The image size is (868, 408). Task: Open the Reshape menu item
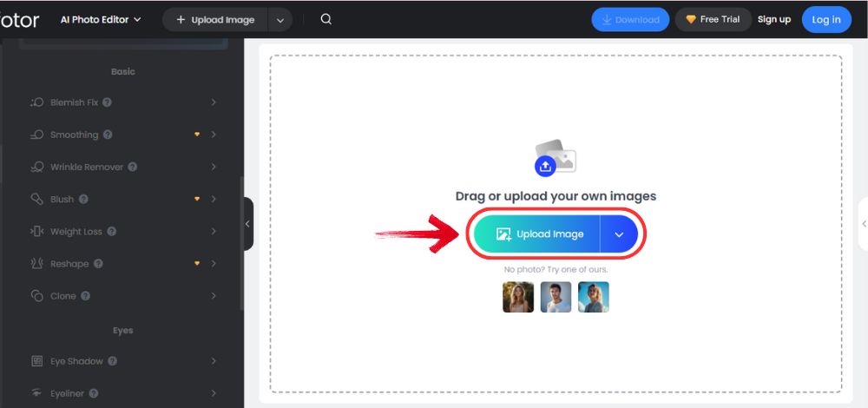(69, 264)
